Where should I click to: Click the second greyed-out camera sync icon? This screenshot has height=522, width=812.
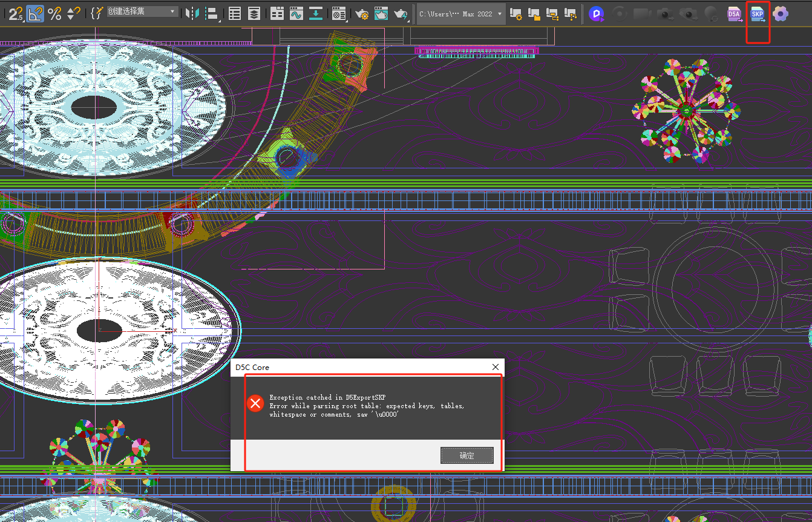(x=688, y=13)
